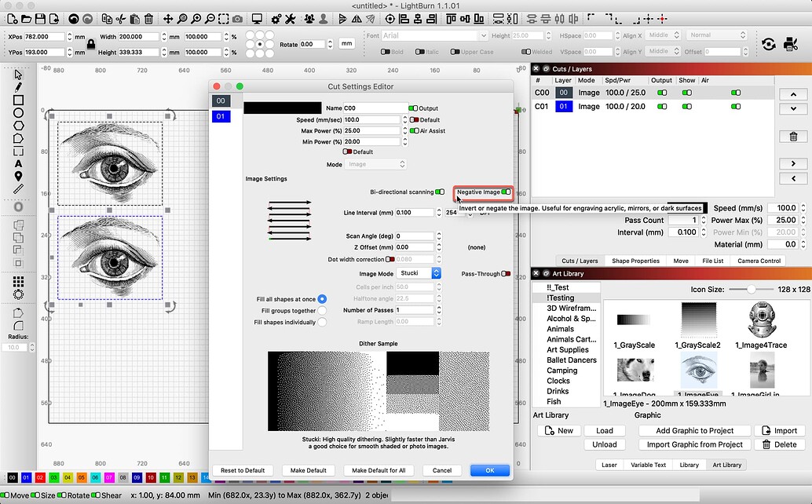The width and height of the screenshot is (812, 504).
Task: Open the Align X Middle dropdown
Action: [663, 35]
